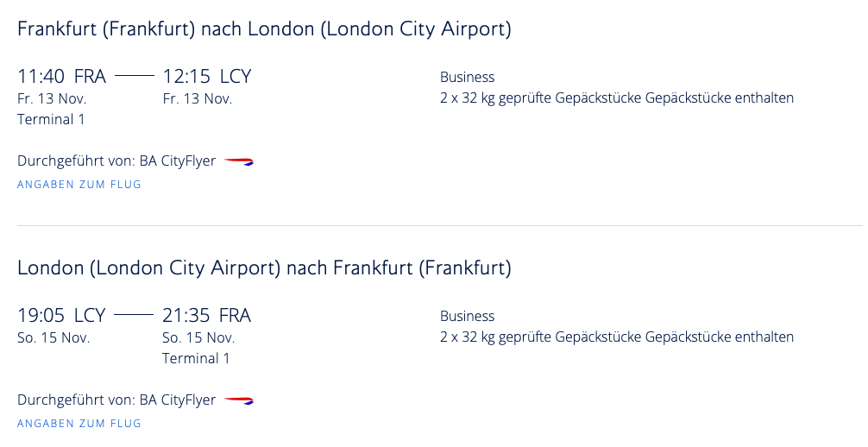Screen dimensions: 868x447
Task: Open 'Angaben zum Flug' for the London–Frankfurt flight
Action: (x=79, y=424)
